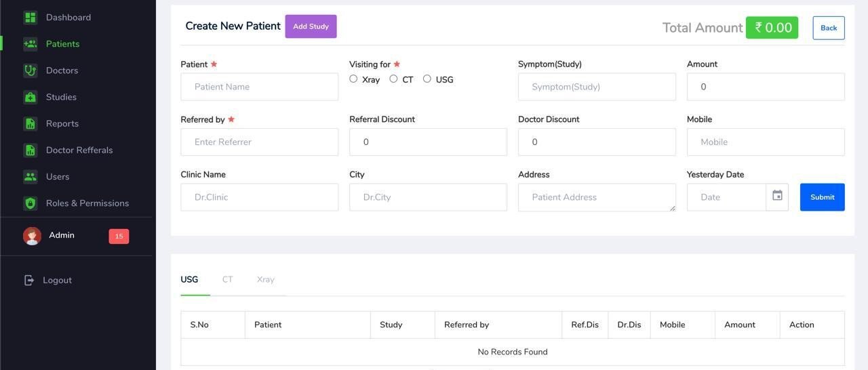Screen dimensions: 868x370
Task: Click the Patients icon in sidebar
Action: tap(30, 44)
